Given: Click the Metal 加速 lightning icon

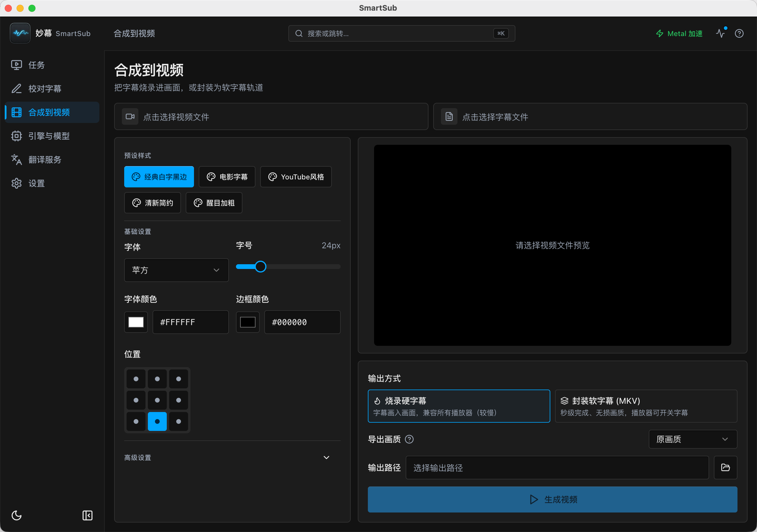Looking at the screenshot, I should (659, 33).
